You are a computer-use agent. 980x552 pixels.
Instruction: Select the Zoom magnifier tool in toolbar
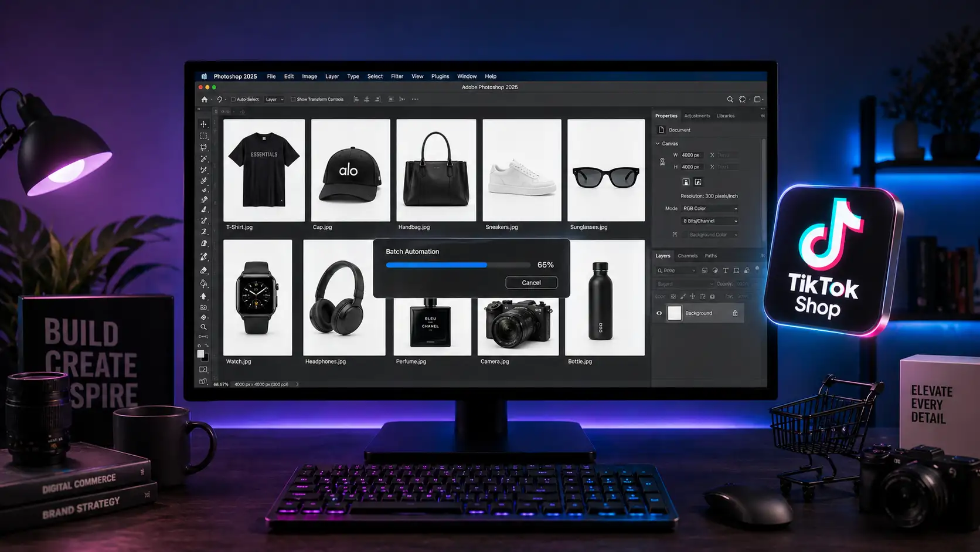pyautogui.click(x=203, y=327)
